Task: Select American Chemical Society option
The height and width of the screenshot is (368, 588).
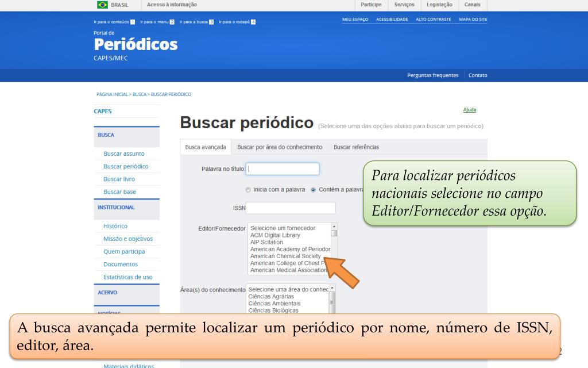Action: (x=285, y=256)
